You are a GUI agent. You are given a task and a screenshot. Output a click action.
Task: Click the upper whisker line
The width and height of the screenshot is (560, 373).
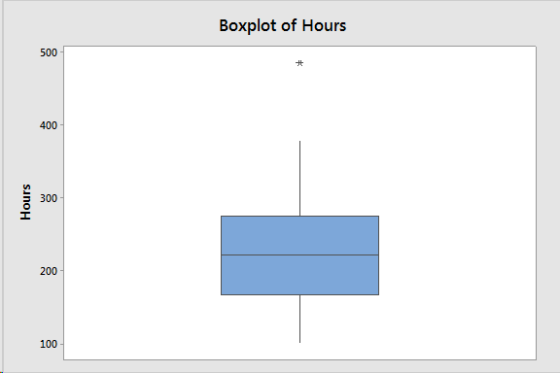pos(300,178)
